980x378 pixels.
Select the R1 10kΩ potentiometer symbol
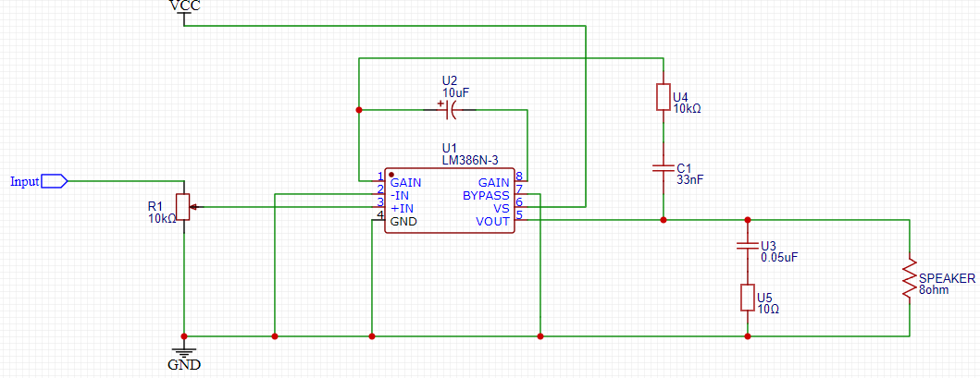tap(185, 207)
